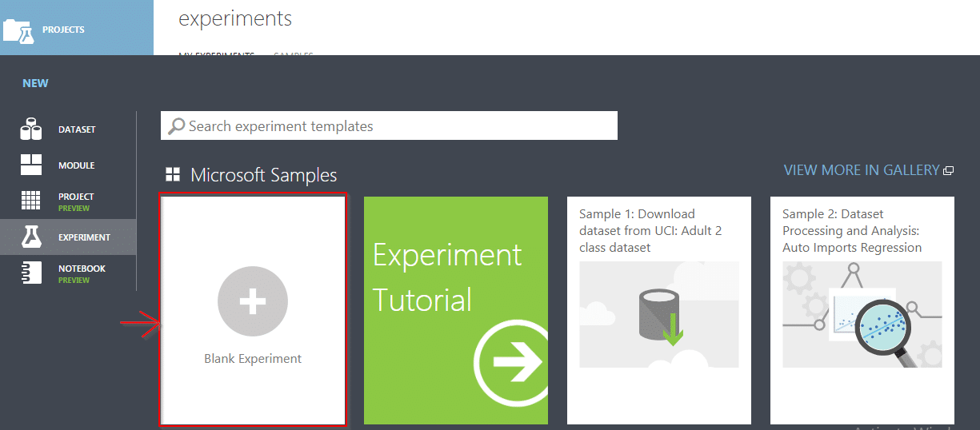Click the Module blocks icon
Image resolution: width=980 pixels, height=430 pixels.
pyautogui.click(x=31, y=165)
